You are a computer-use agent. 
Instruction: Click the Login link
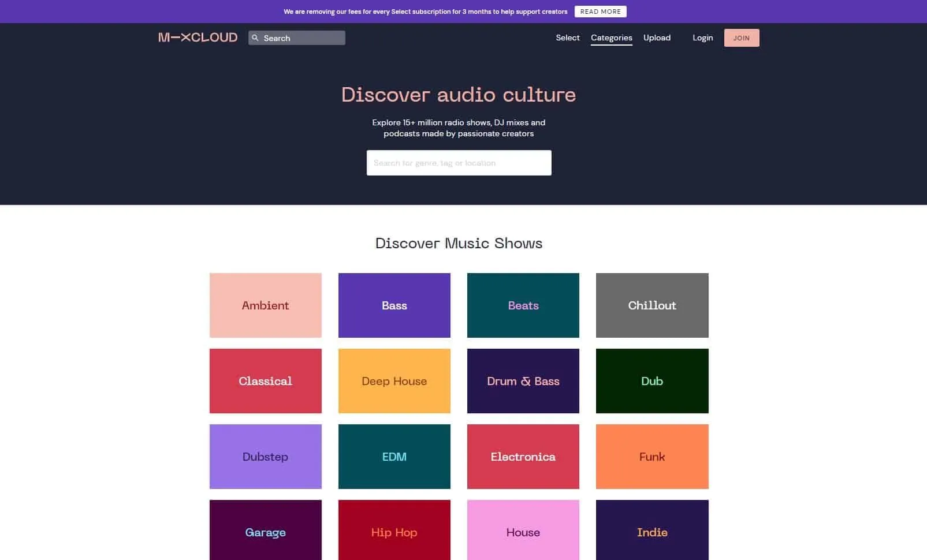(x=702, y=38)
